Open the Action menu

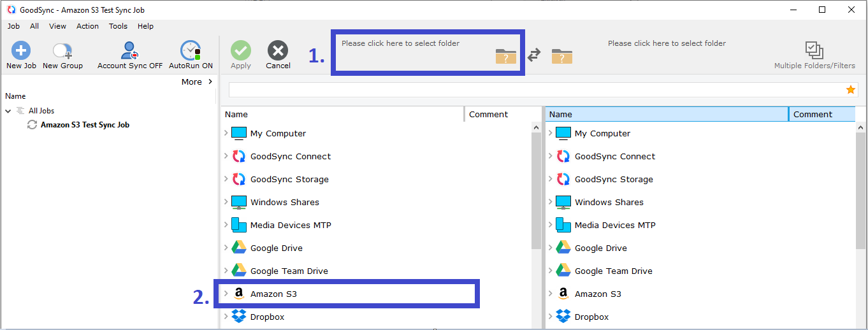pyautogui.click(x=87, y=26)
